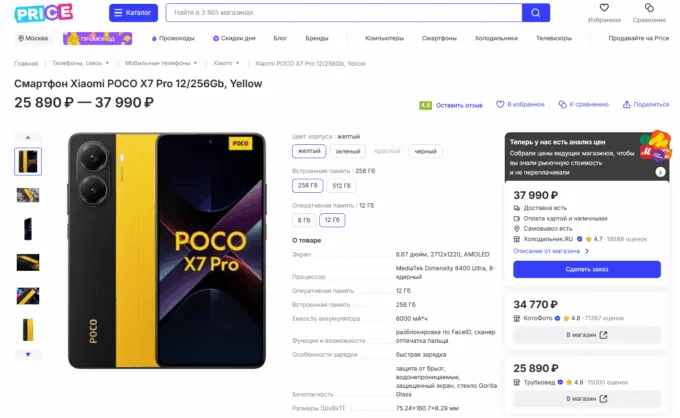Screen dimensions: 680x418
Task: Select 512 Гб storage option
Action: coord(342,186)
